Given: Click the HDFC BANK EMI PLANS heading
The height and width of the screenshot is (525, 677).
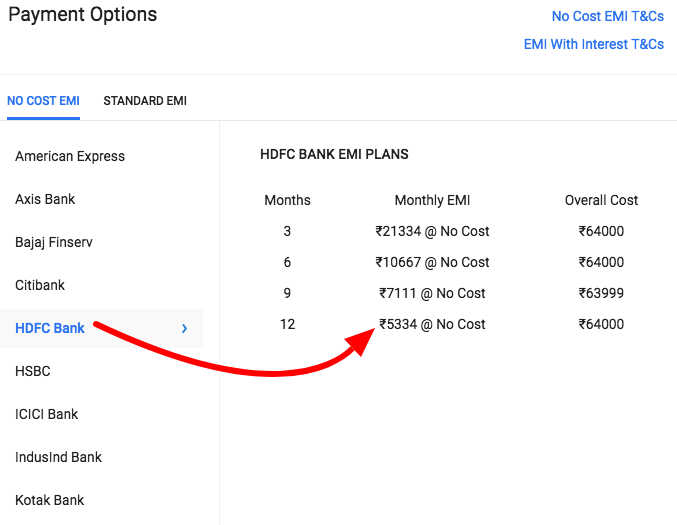Looking at the screenshot, I should (x=334, y=155).
